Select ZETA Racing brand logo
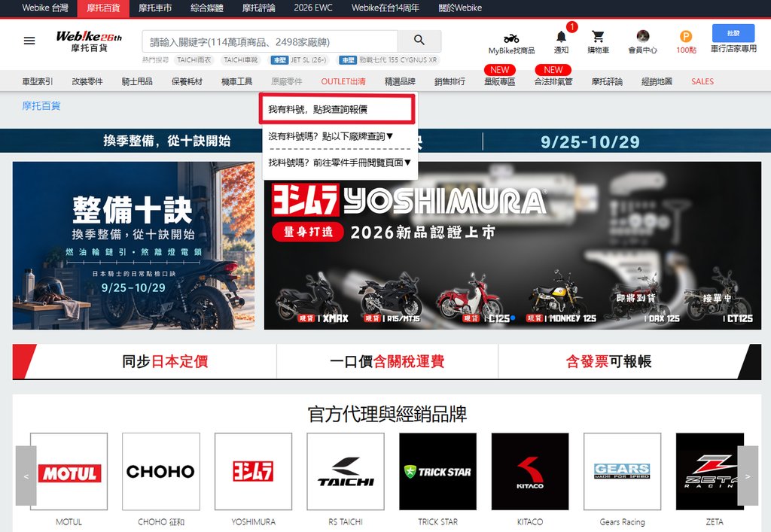Image resolution: width=771 pixels, height=532 pixels. pyautogui.click(x=710, y=472)
